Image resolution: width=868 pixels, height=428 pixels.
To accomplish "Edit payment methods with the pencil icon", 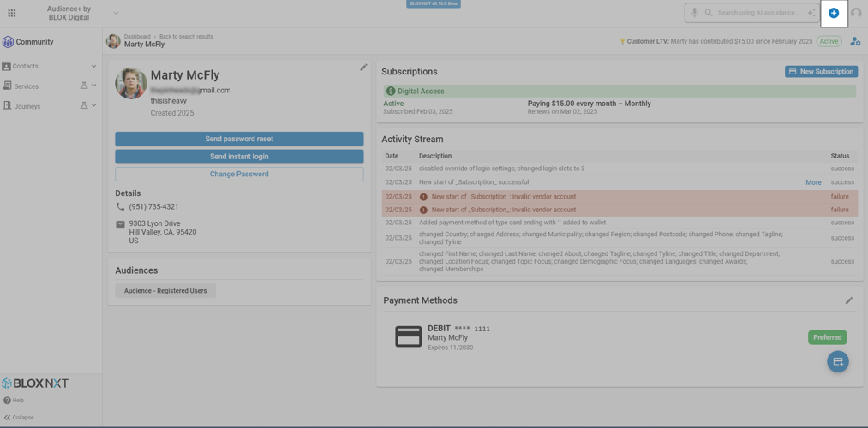I will (x=849, y=300).
